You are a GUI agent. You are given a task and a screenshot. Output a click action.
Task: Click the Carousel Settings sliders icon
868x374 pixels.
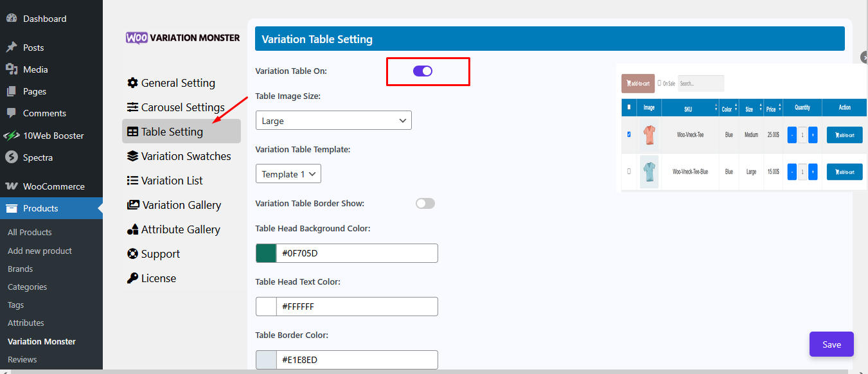[x=132, y=107]
